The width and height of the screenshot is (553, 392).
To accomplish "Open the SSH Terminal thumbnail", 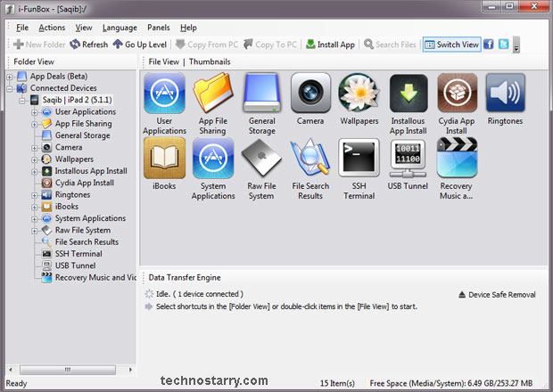I will (359, 158).
